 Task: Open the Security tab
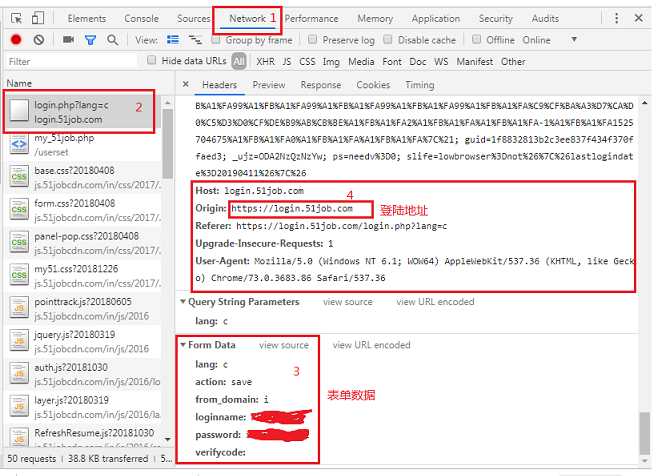pyautogui.click(x=496, y=18)
